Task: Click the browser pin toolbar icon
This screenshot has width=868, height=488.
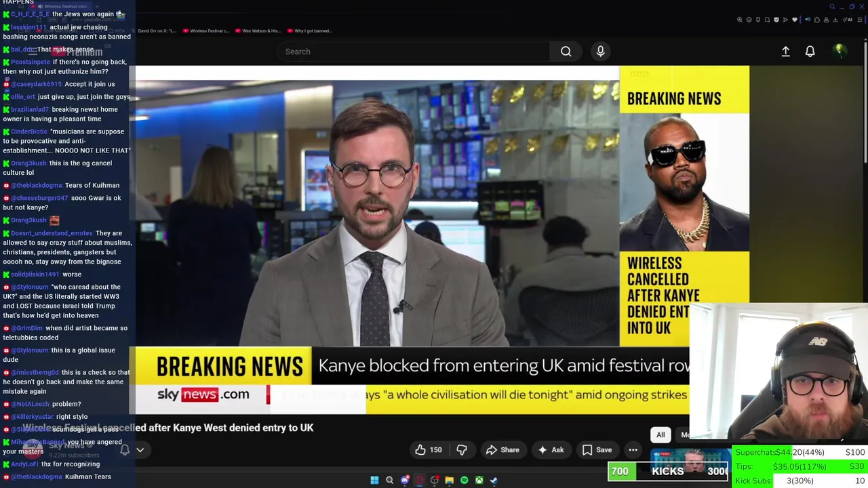Action: pos(758,20)
